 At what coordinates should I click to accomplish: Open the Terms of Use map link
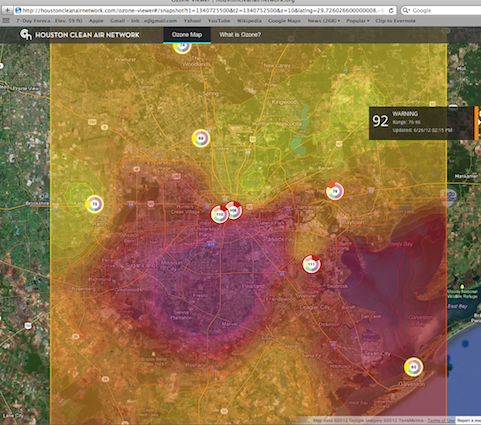[x=441, y=420]
